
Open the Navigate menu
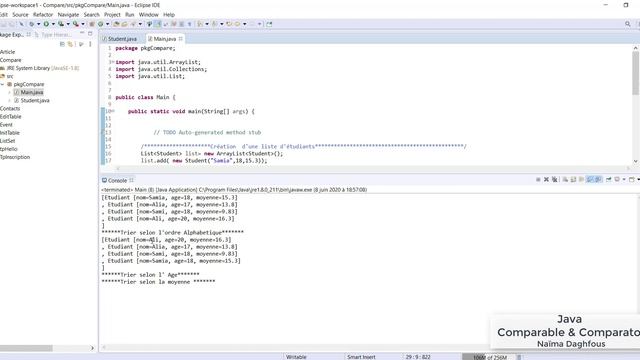tap(68, 15)
